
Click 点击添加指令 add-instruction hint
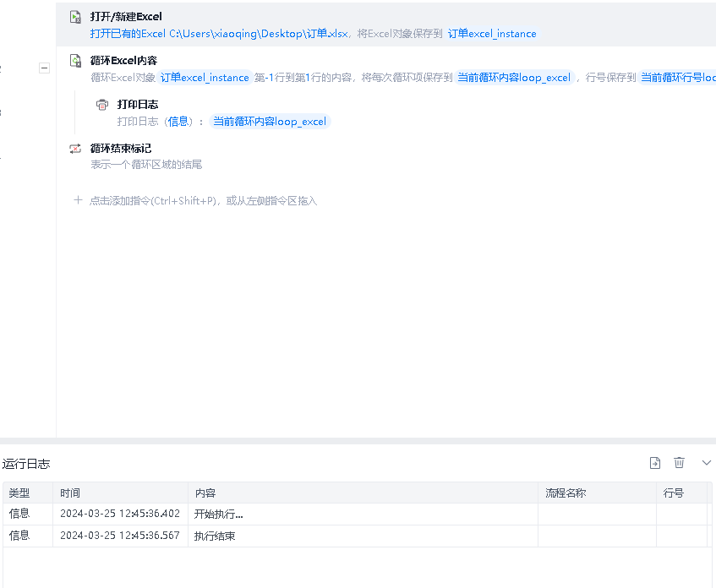coord(203,201)
